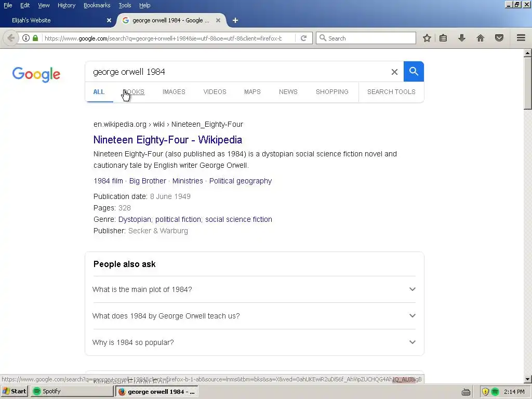Click the breadcrumb 'en.wikipedia.org › wiki › Nineteen_Eighty-Four'
This screenshot has width=532, height=399.
168,125
